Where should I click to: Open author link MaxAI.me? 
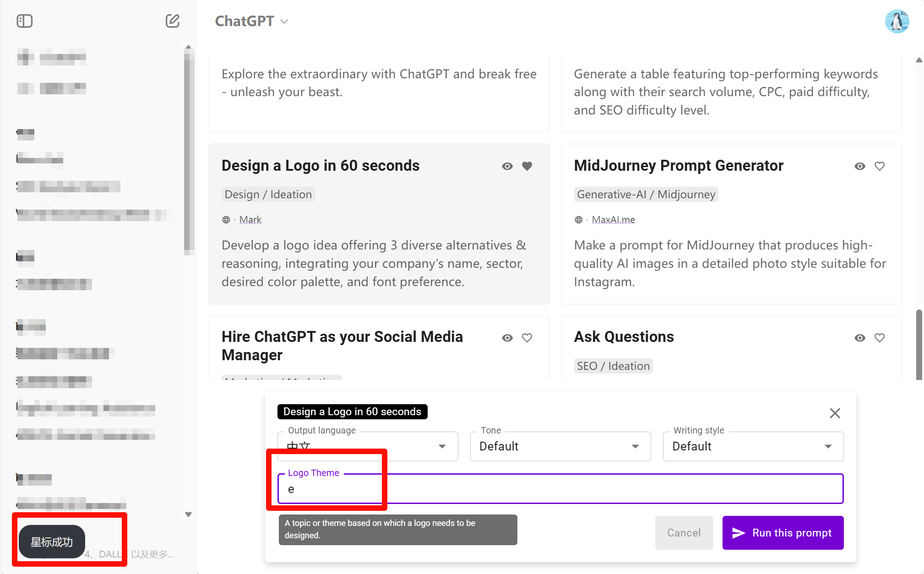[x=614, y=220]
